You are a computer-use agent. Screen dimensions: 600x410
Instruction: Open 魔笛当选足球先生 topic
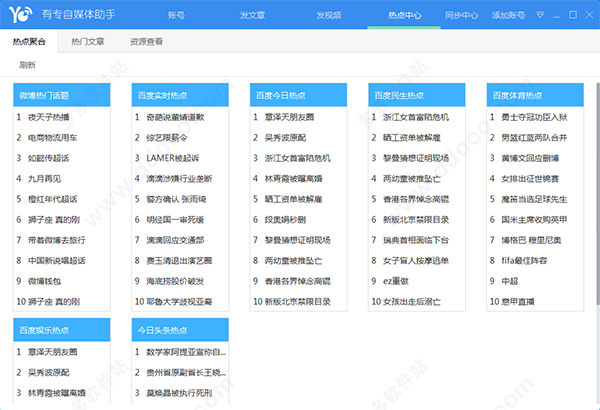coord(534,199)
